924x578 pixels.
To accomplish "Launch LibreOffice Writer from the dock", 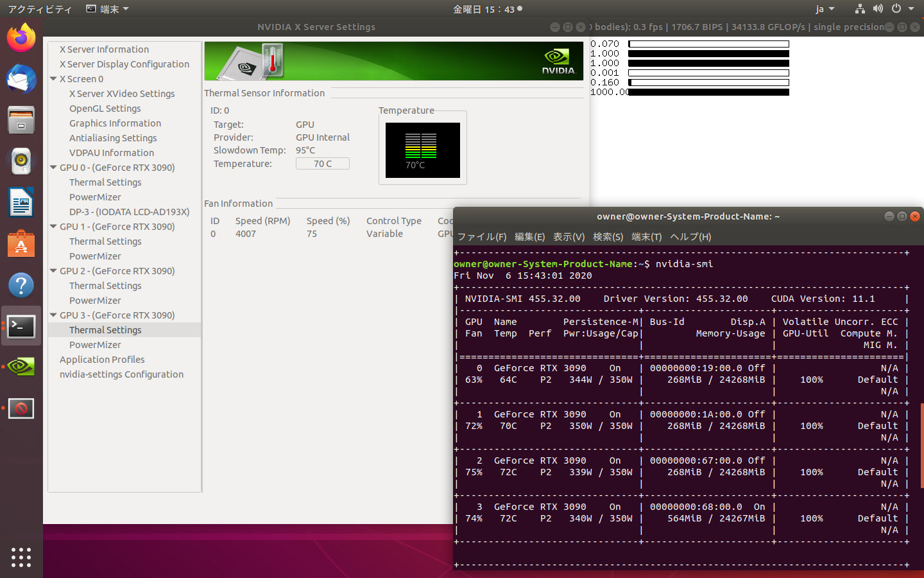I will click(21, 202).
